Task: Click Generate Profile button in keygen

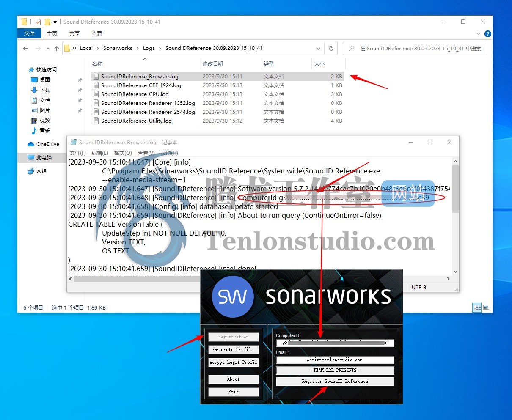Action: pyautogui.click(x=234, y=350)
